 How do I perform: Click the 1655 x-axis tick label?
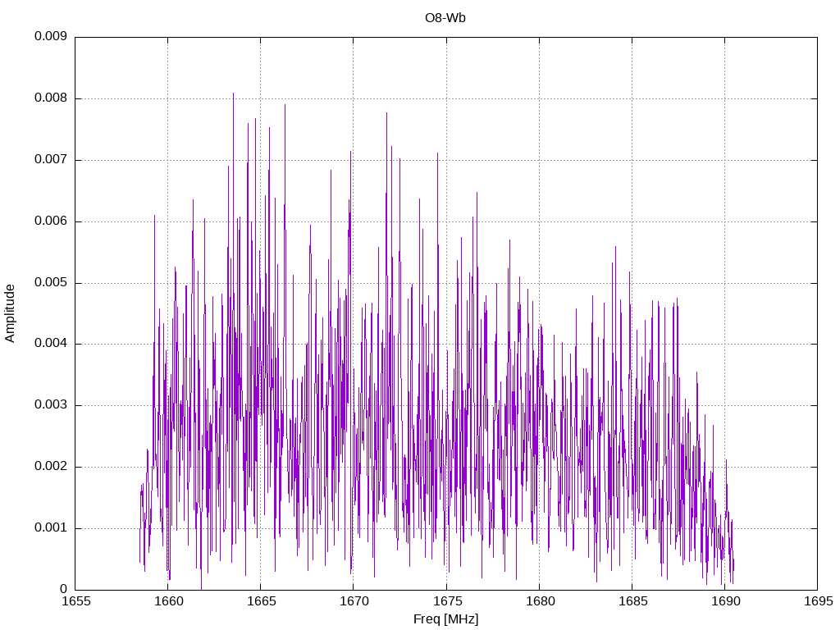[76, 601]
